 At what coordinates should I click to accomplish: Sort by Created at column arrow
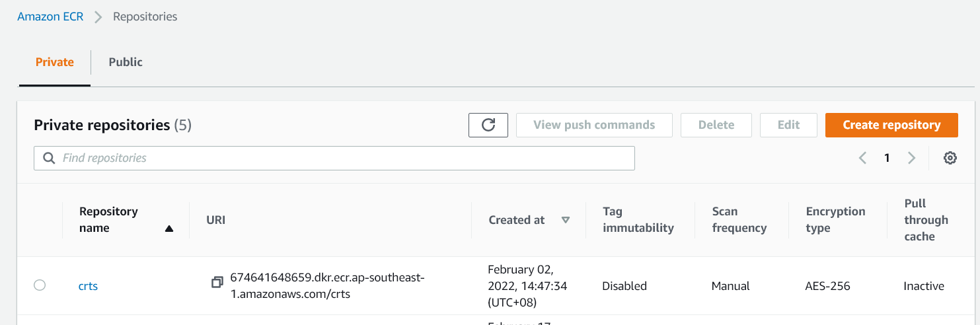click(x=566, y=220)
